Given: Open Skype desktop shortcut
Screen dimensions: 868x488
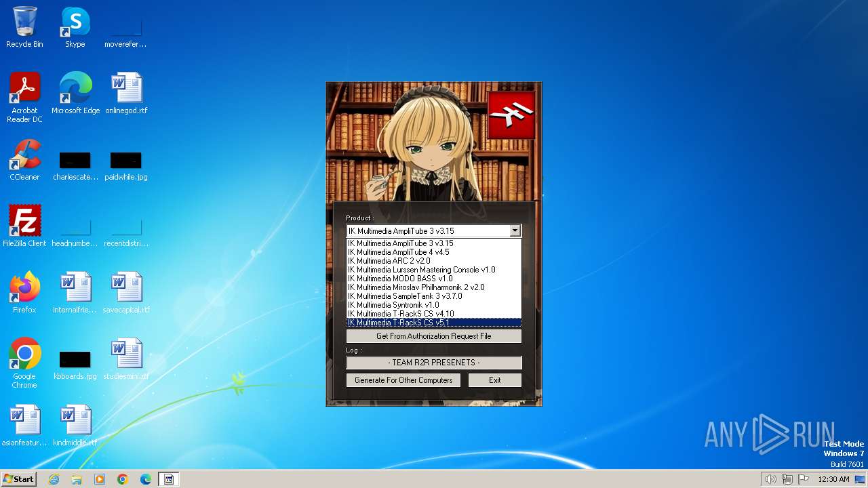Looking at the screenshot, I should click(x=75, y=27).
